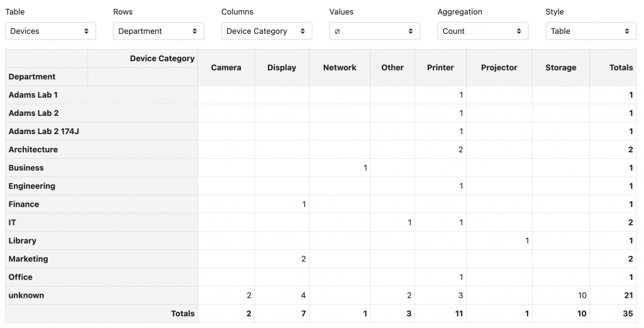Viewport: 644px width, 328px height.
Task: Click the Storage column header
Action: click(560, 67)
